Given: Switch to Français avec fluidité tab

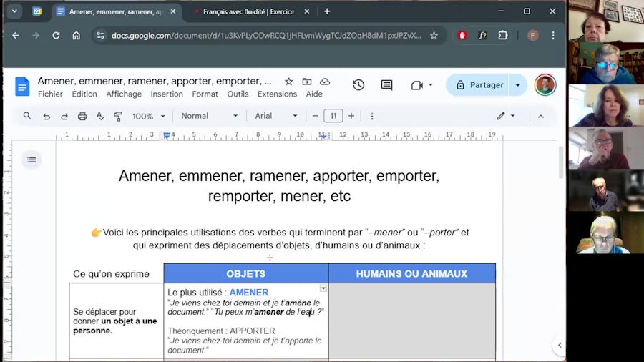Looking at the screenshot, I should (248, 11).
